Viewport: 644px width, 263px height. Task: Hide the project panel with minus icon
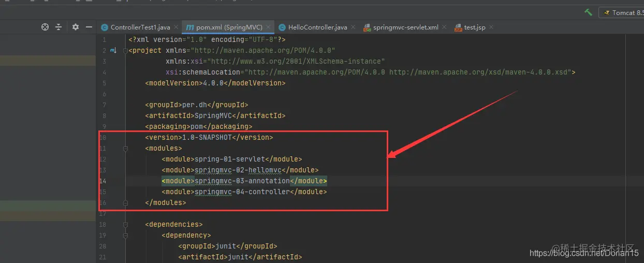[89, 27]
